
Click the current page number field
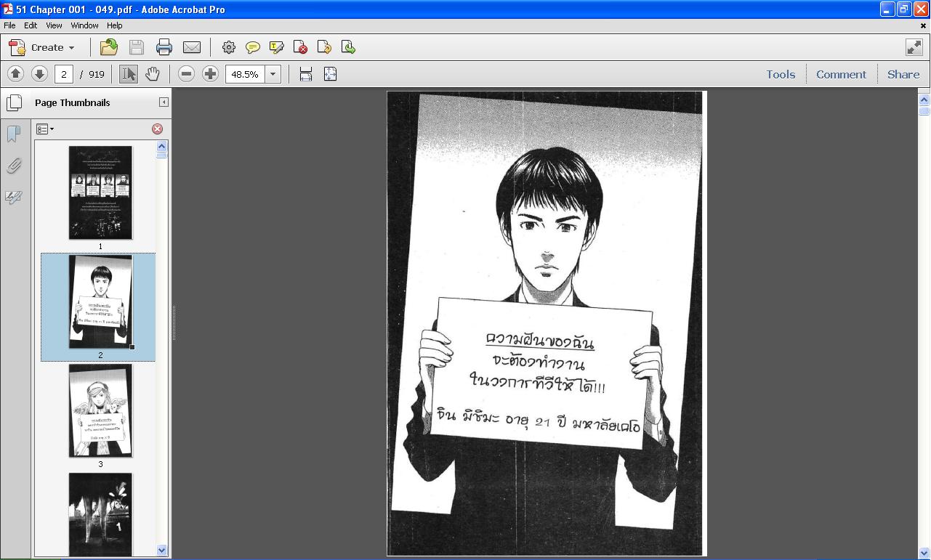click(x=64, y=74)
